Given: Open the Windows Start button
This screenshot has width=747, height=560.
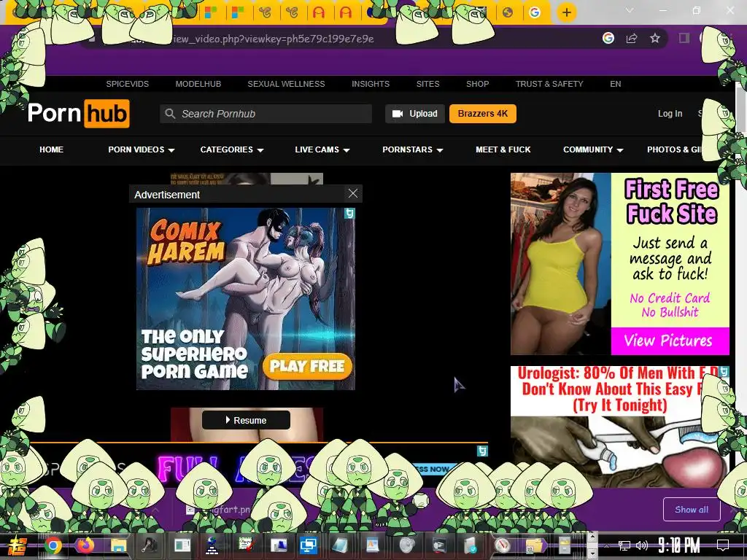Looking at the screenshot, I should [18, 545].
